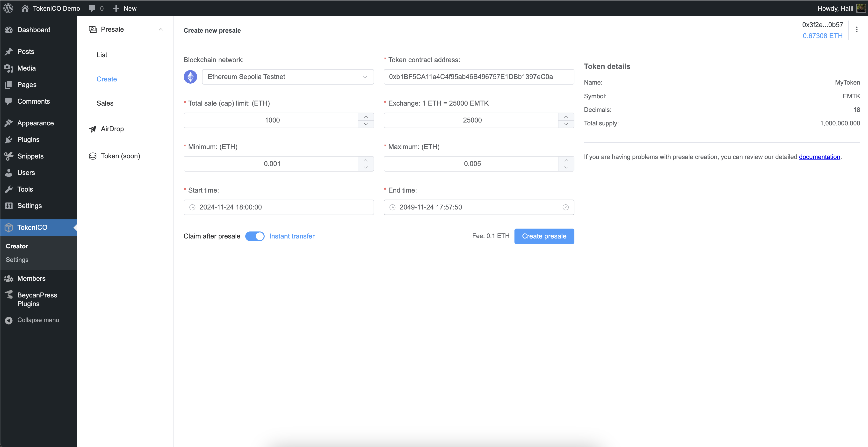
Task: Click the End time clock icon
Action: pos(392,207)
